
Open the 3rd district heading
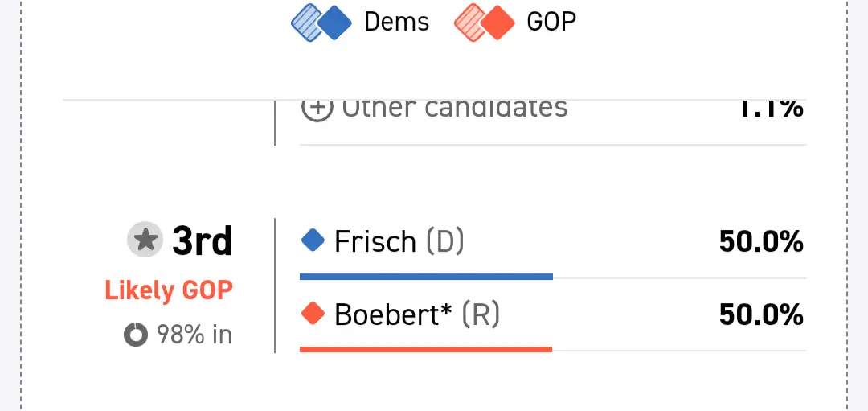click(202, 240)
